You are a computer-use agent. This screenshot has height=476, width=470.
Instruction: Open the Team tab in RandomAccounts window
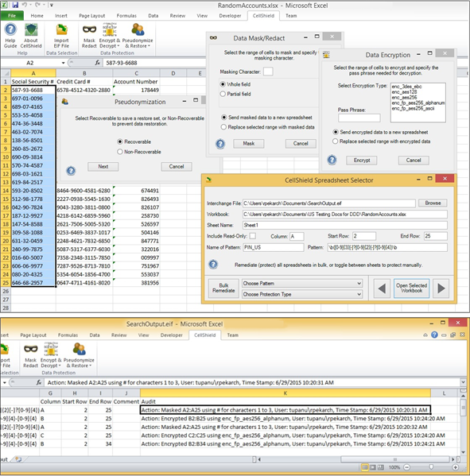click(x=291, y=15)
